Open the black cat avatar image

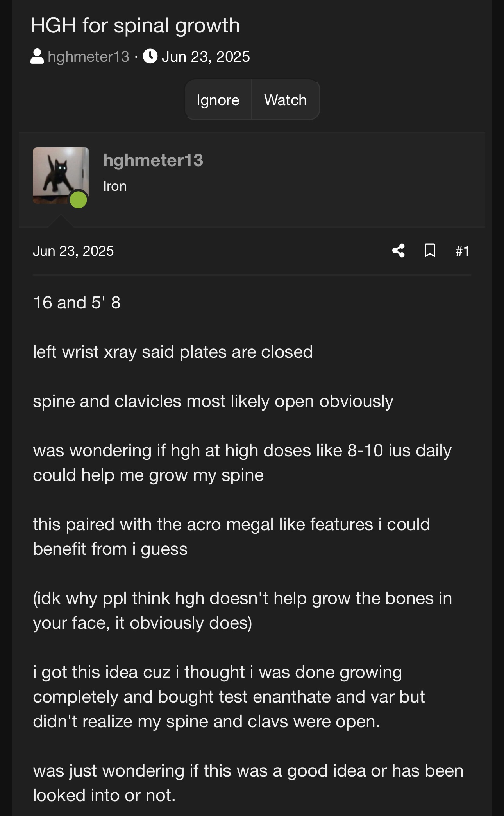point(61,176)
